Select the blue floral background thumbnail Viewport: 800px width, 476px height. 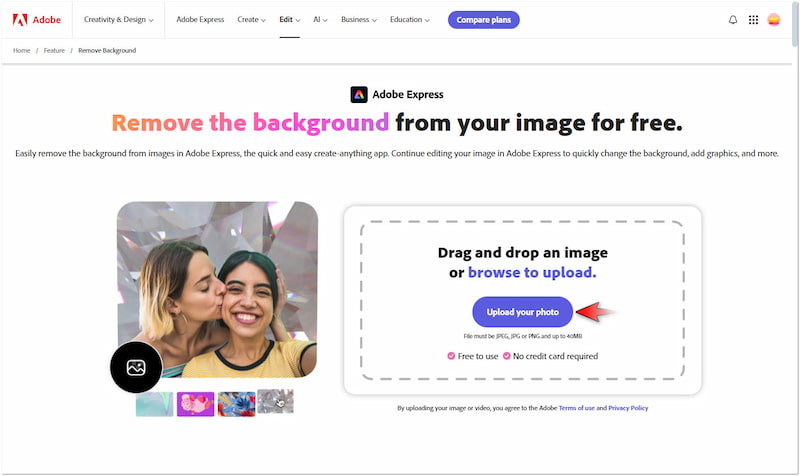point(236,404)
